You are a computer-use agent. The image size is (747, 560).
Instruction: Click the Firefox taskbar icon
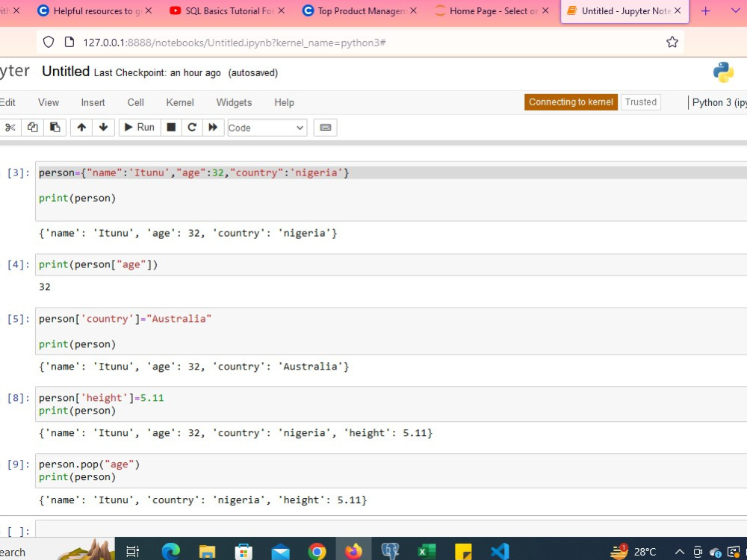[x=353, y=552]
